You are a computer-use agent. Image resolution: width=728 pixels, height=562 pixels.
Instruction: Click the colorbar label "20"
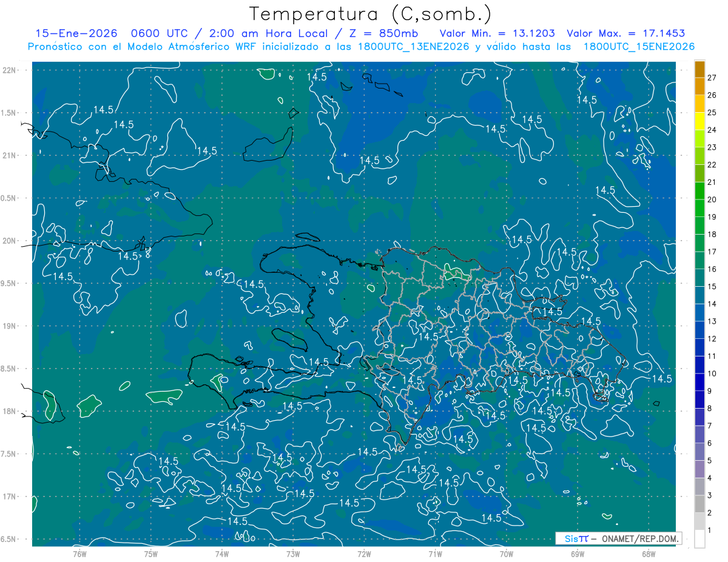pyautogui.click(x=712, y=199)
